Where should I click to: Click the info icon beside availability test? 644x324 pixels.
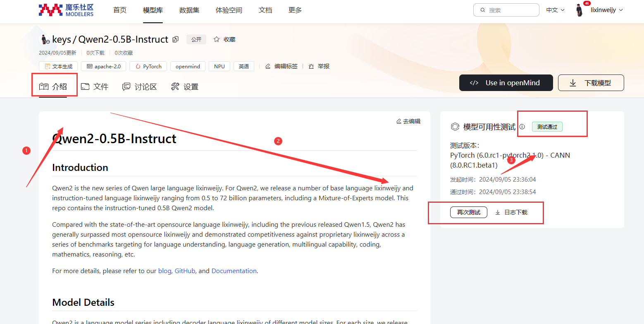point(522,127)
